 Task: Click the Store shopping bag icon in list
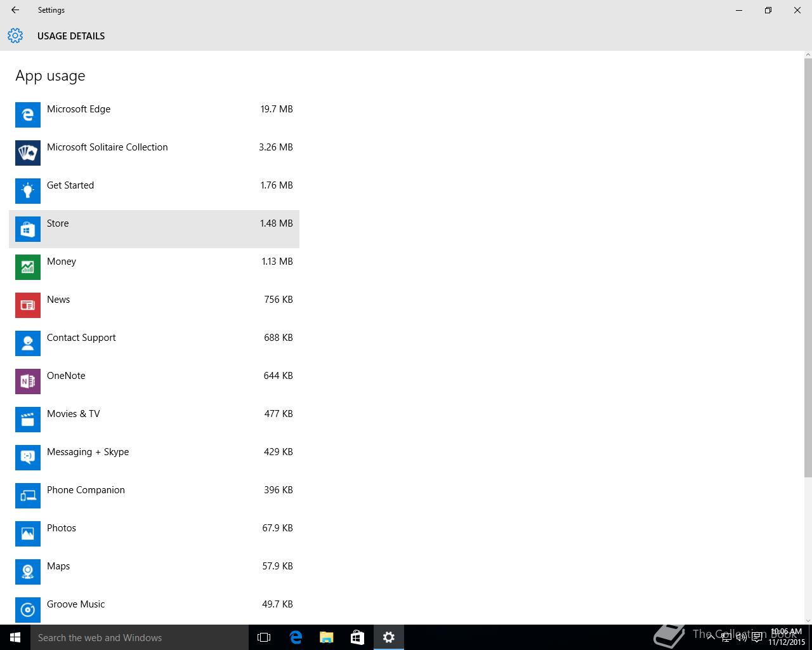click(28, 229)
